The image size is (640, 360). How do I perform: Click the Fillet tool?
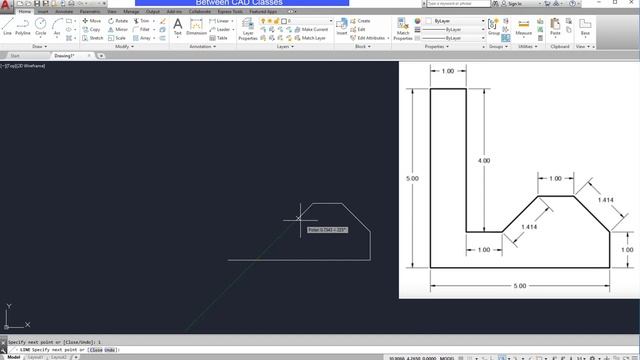click(x=142, y=29)
